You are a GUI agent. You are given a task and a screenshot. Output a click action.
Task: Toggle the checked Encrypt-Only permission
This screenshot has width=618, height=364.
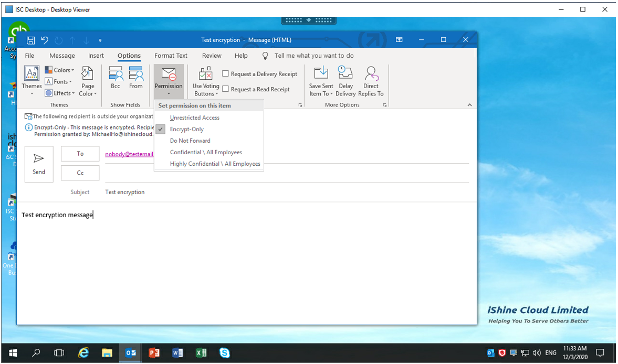(x=209, y=129)
